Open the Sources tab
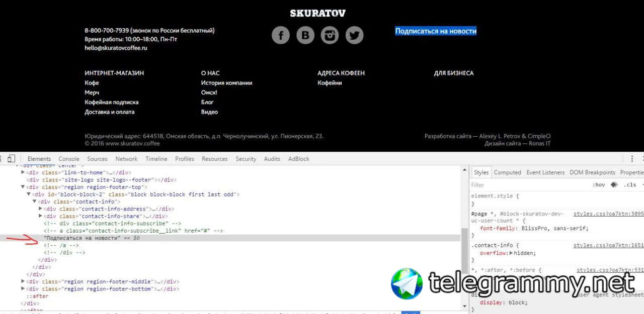 [x=97, y=159]
